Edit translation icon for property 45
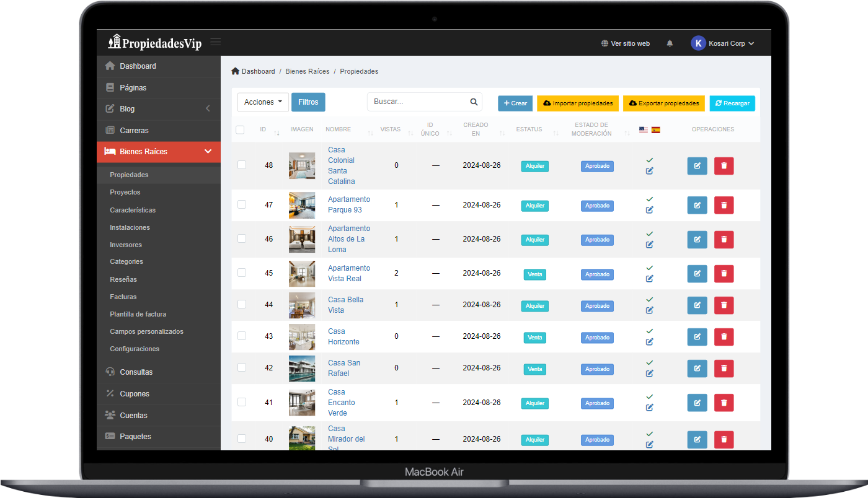The height and width of the screenshot is (498, 868). pos(649,279)
